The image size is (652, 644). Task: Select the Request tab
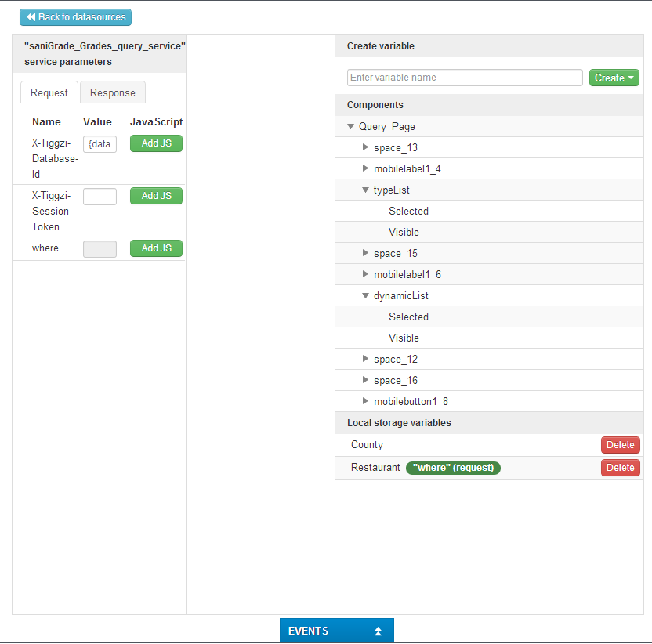tap(49, 92)
